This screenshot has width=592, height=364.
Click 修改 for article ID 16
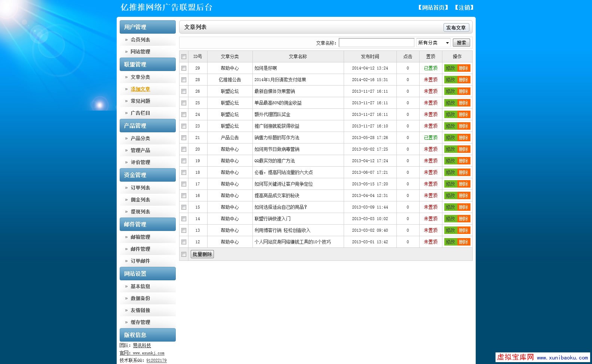(x=450, y=195)
